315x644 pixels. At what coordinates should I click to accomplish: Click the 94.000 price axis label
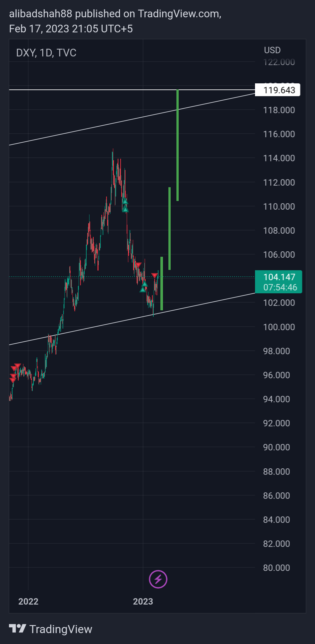pos(277,399)
